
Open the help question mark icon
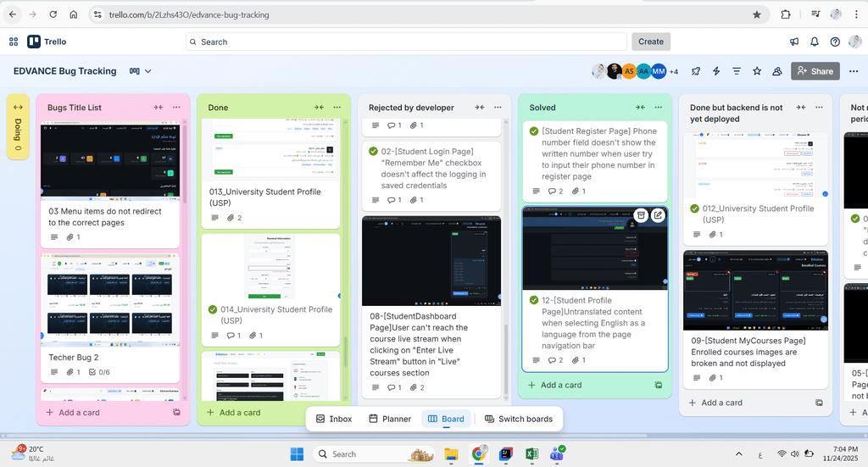coord(835,42)
